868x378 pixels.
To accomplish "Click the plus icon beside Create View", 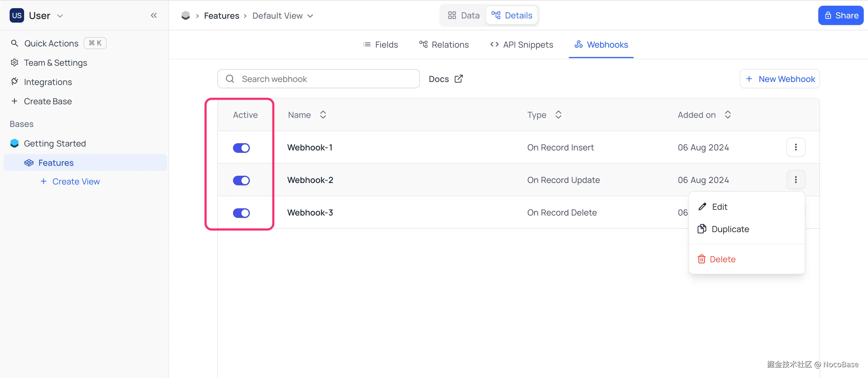I will (43, 181).
